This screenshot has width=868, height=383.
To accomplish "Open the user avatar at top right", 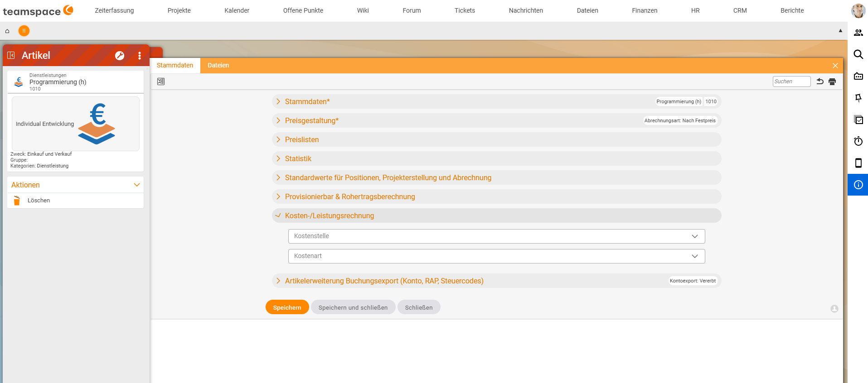I will click(x=858, y=10).
